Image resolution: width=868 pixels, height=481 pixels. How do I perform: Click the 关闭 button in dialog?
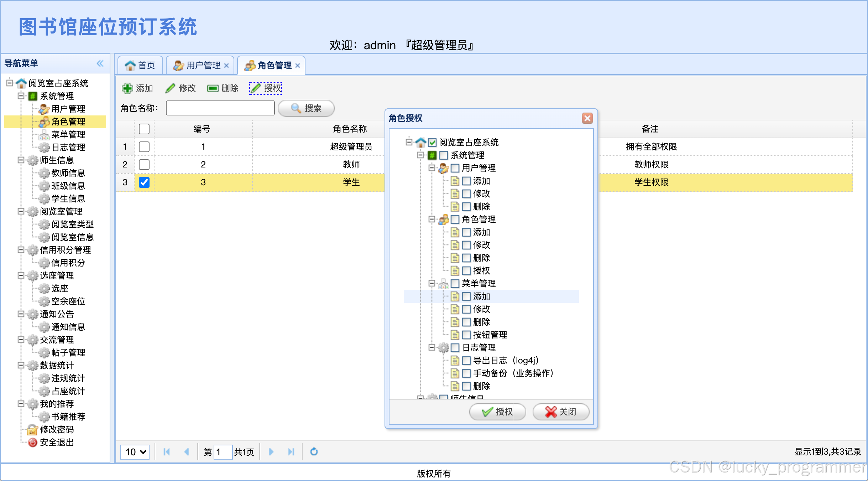click(x=561, y=412)
